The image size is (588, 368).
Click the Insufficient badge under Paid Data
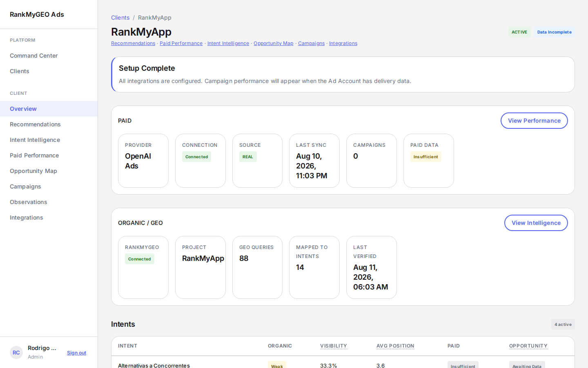(425, 157)
